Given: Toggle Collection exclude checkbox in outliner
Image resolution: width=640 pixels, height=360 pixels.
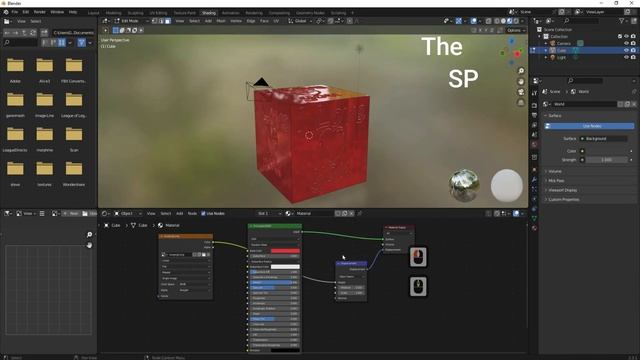Looking at the screenshot, I should 620,36.
